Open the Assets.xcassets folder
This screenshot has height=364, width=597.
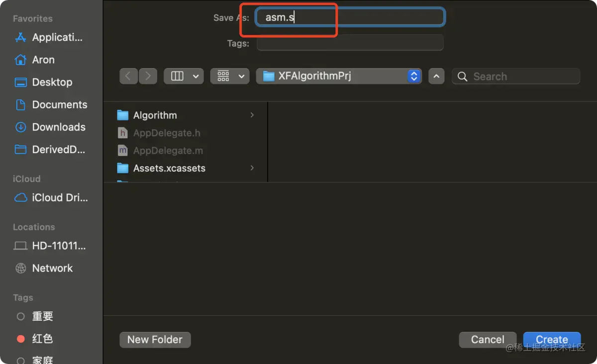pos(186,168)
